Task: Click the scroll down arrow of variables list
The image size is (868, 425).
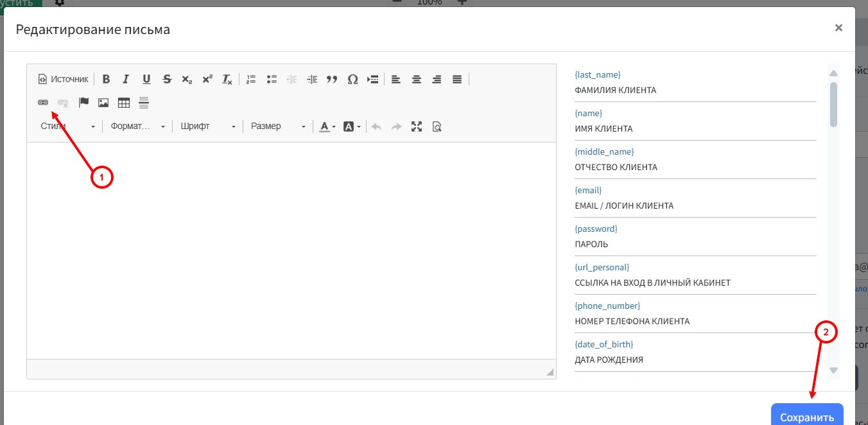Action: click(x=833, y=370)
